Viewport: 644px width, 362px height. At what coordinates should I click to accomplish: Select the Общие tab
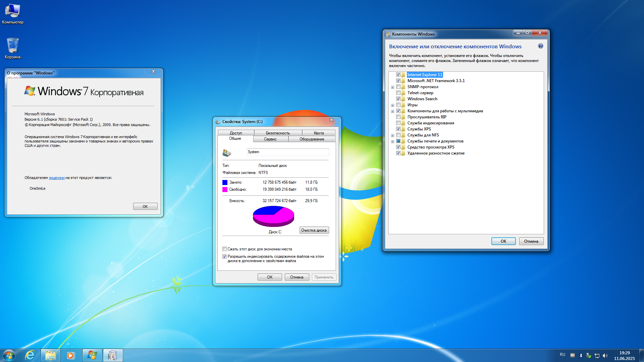pyautogui.click(x=235, y=138)
